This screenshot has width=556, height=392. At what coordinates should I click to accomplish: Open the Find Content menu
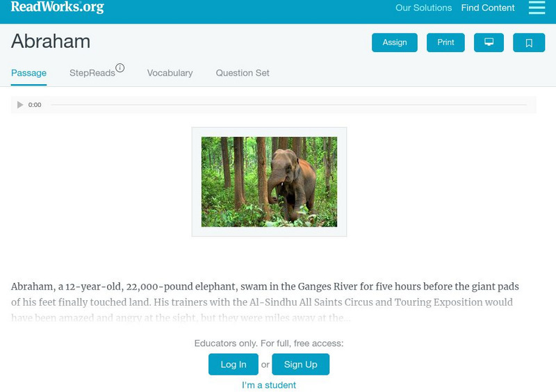[x=488, y=8]
